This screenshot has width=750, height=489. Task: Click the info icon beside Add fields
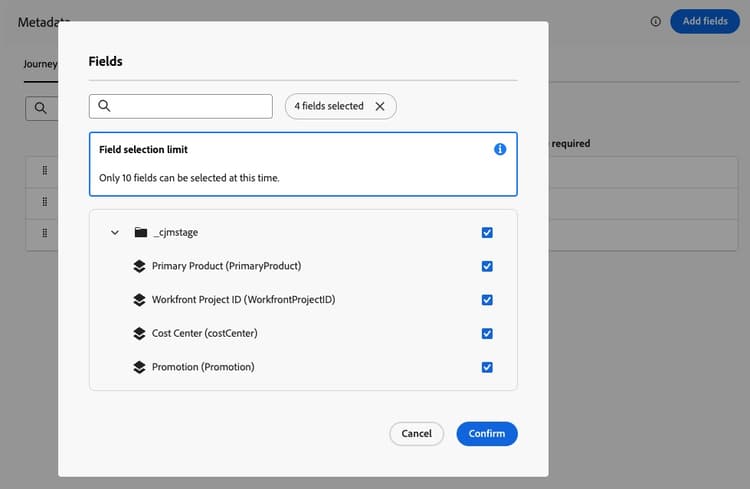point(656,22)
